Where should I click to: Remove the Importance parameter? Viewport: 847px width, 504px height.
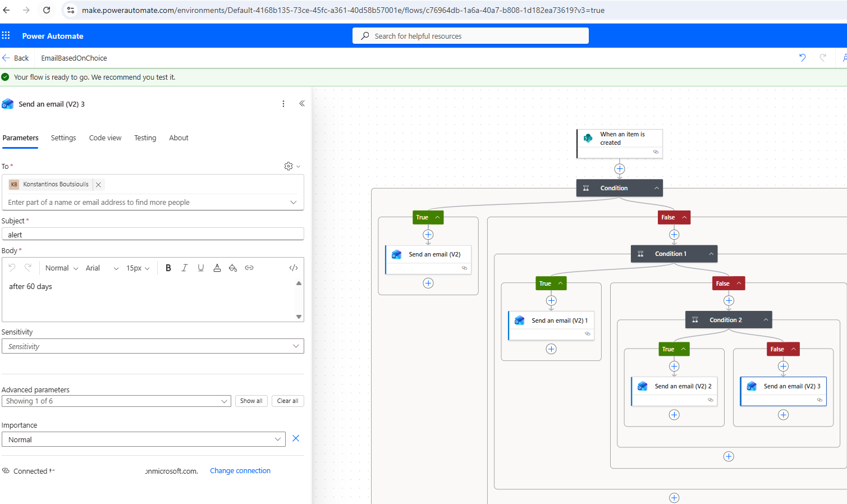(296, 439)
